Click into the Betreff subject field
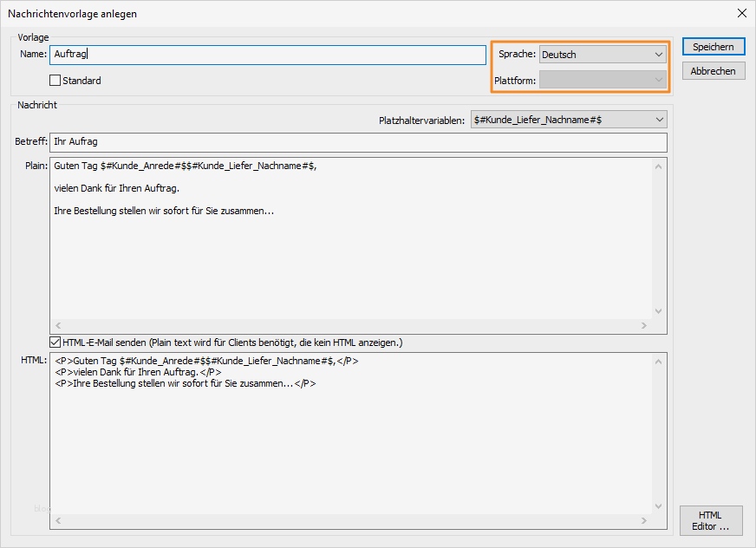 point(347,143)
